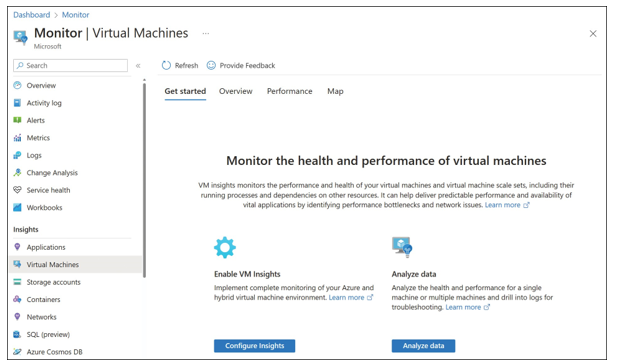Click the SQL (preview) icon

coord(17,334)
